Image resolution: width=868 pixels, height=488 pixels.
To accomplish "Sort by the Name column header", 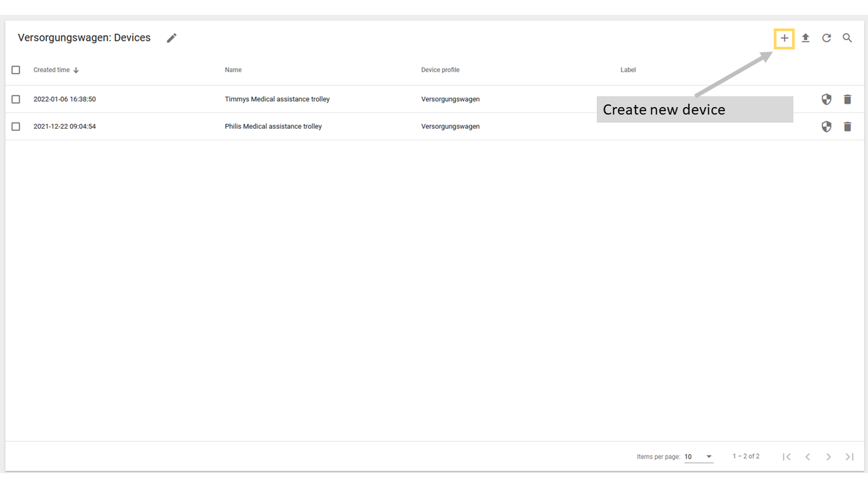I will coord(233,70).
